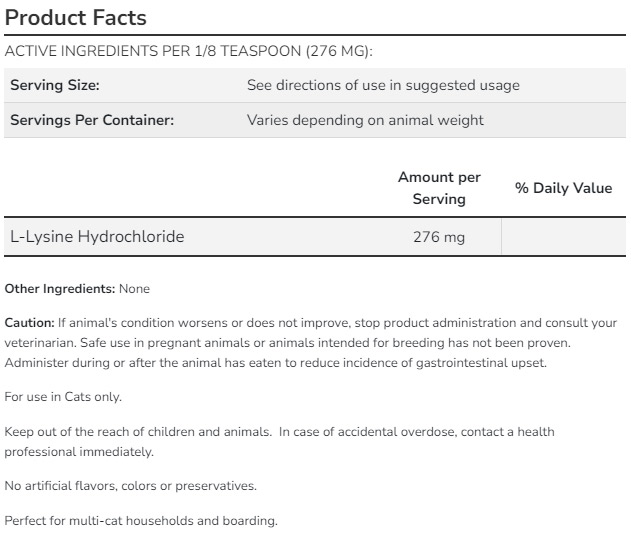Click the active ingredients per 1/8 teaspoon line

[190, 52]
